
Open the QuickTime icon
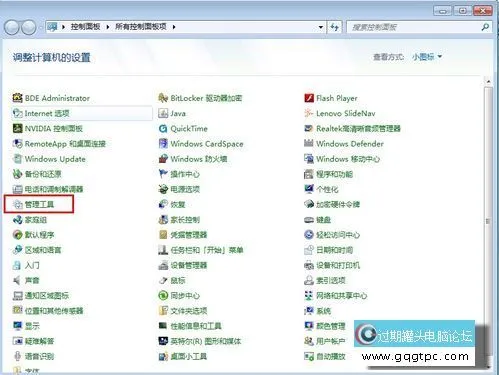pos(163,128)
